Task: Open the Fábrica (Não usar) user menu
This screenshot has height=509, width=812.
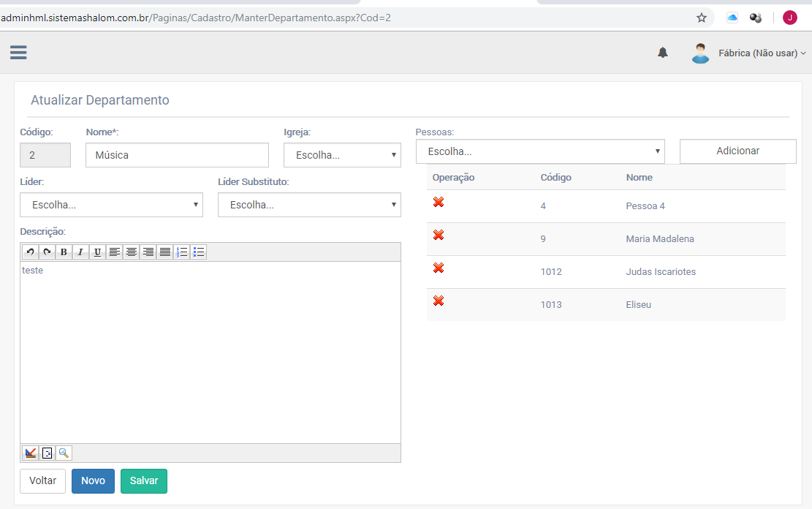Action: coord(762,53)
